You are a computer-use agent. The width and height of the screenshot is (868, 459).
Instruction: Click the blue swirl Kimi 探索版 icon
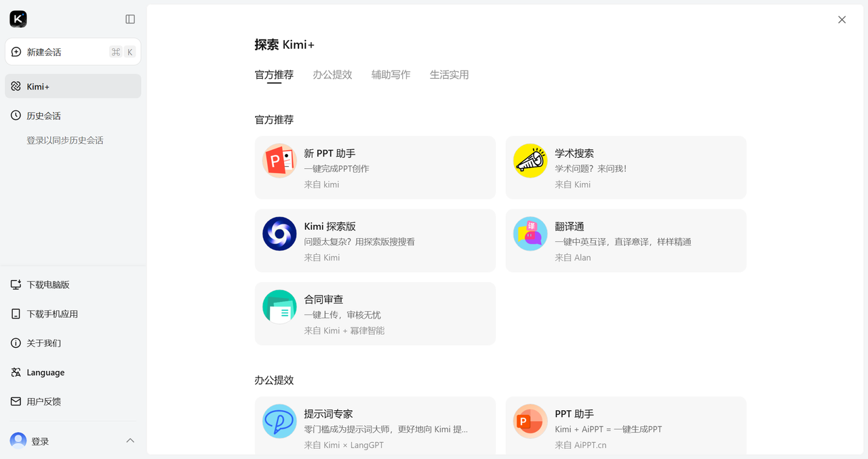coord(279,234)
